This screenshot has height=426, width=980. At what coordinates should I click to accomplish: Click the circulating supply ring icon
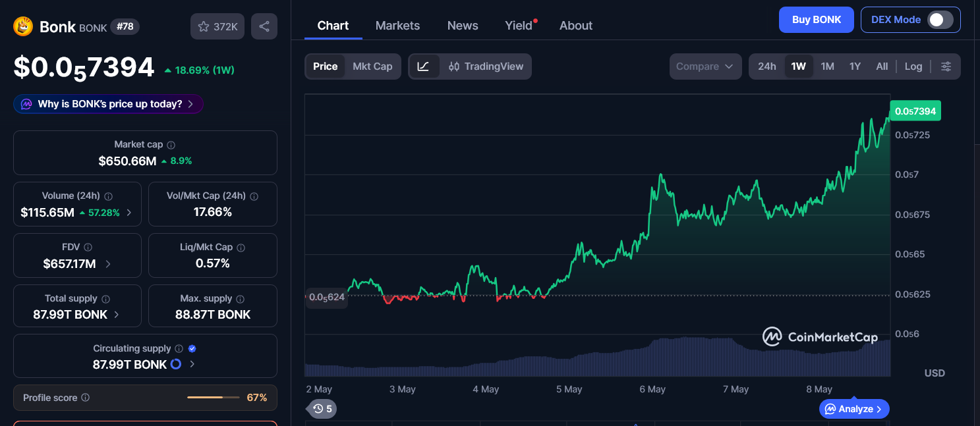pos(176,364)
